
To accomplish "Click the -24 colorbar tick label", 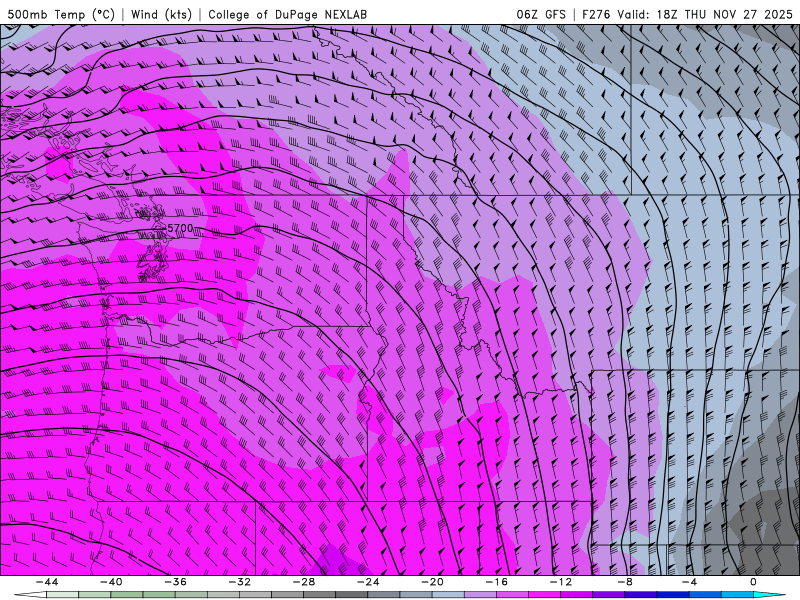I will [x=368, y=582].
